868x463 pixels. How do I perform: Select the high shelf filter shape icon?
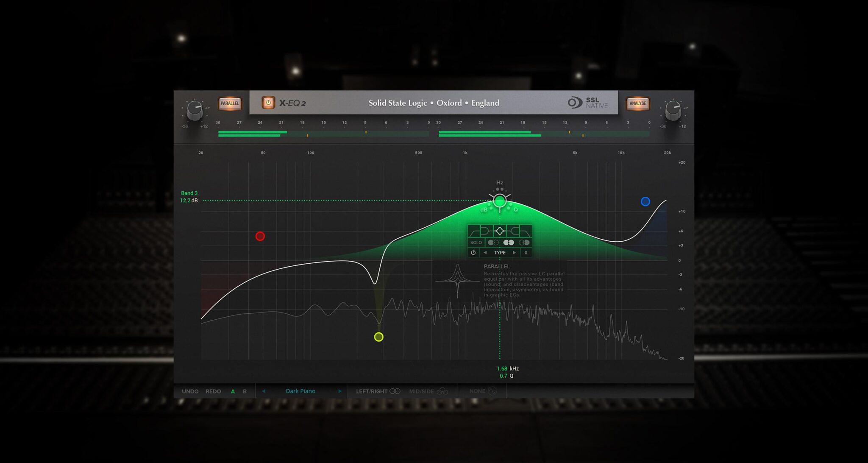click(x=513, y=231)
